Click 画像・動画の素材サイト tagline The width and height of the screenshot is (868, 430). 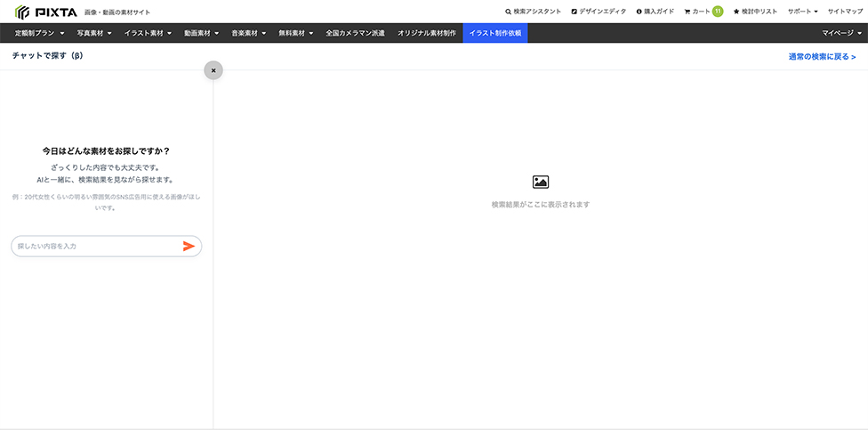(x=117, y=12)
